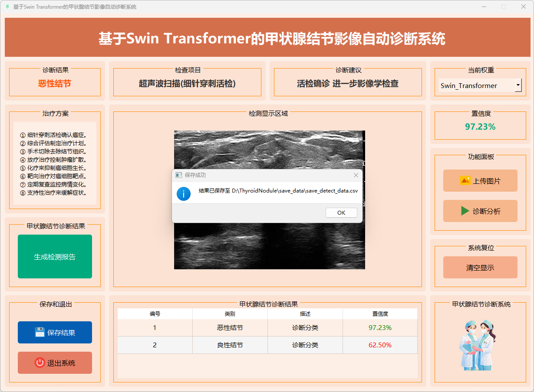
Task: Click the blue info icon in the dialog
Action: coord(184,193)
